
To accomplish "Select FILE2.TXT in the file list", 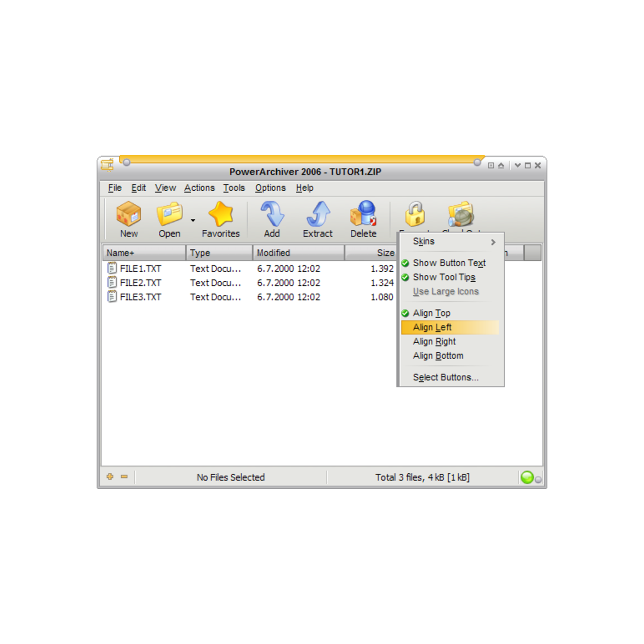I will point(140,283).
